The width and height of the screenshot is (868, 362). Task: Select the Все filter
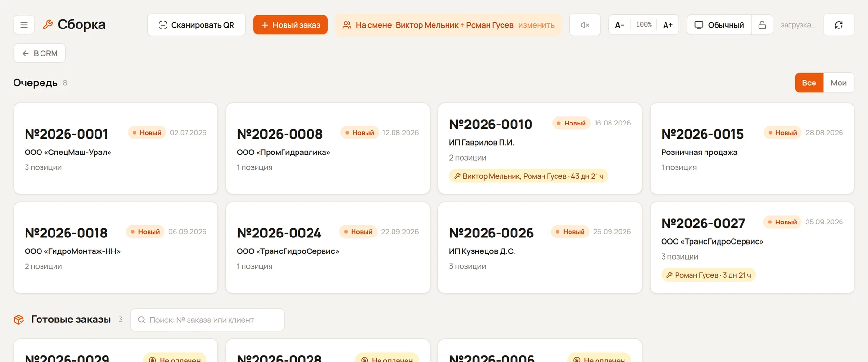[809, 83]
